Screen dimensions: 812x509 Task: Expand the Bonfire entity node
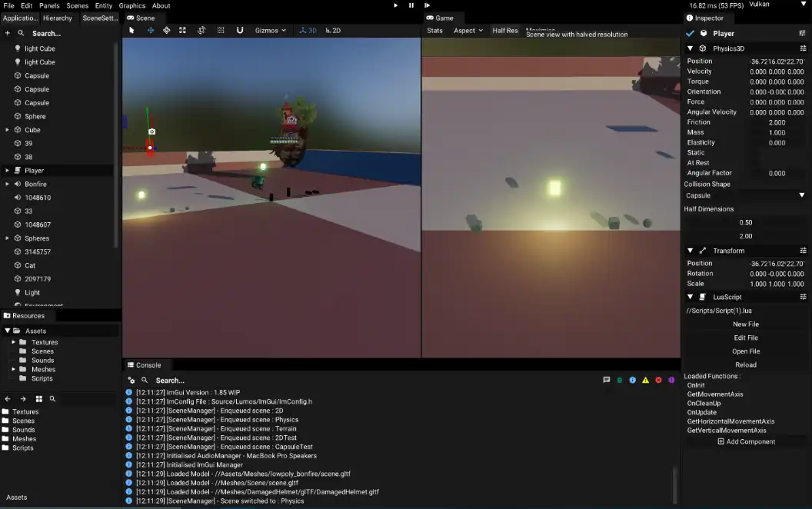pos(7,184)
